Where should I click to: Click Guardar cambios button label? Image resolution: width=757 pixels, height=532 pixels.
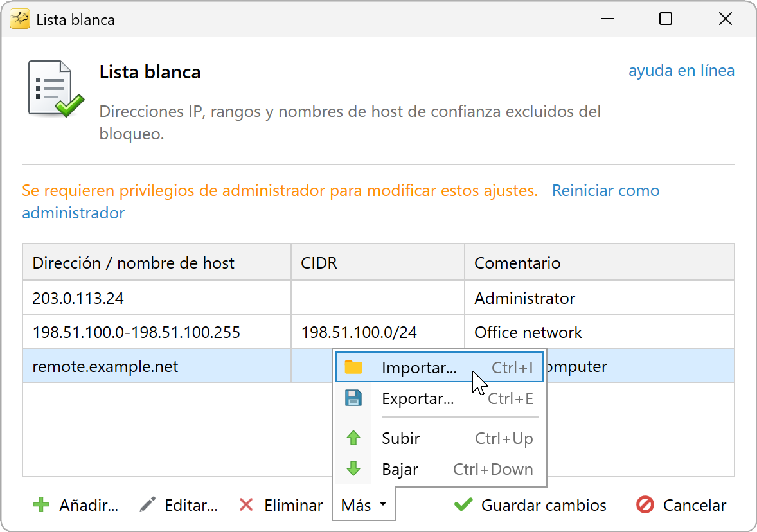point(544,505)
